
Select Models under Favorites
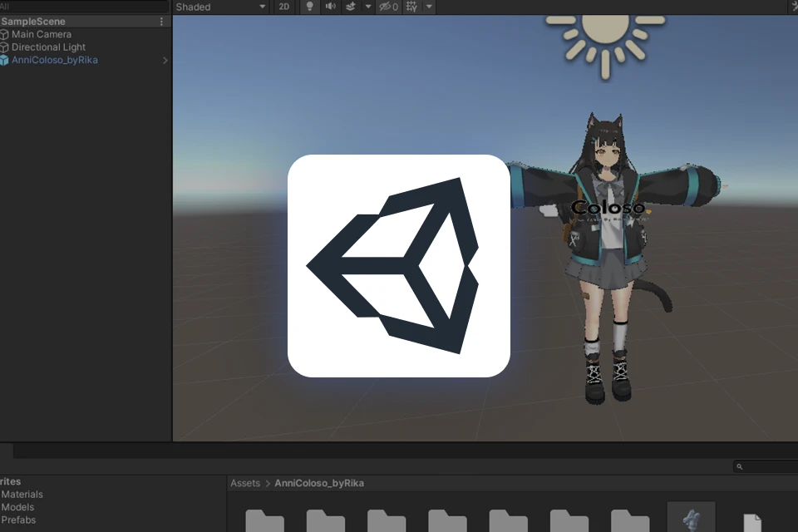coord(17,507)
